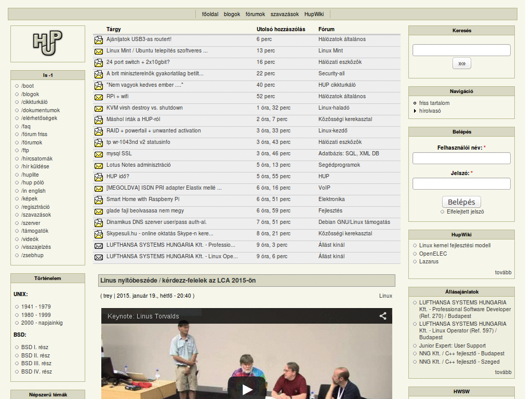Open the envelope icon beside "mysql SSL"

98,154
